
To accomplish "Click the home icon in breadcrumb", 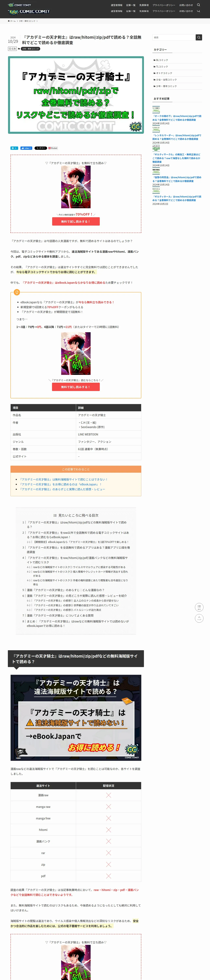I will click(x=9, y=21).
